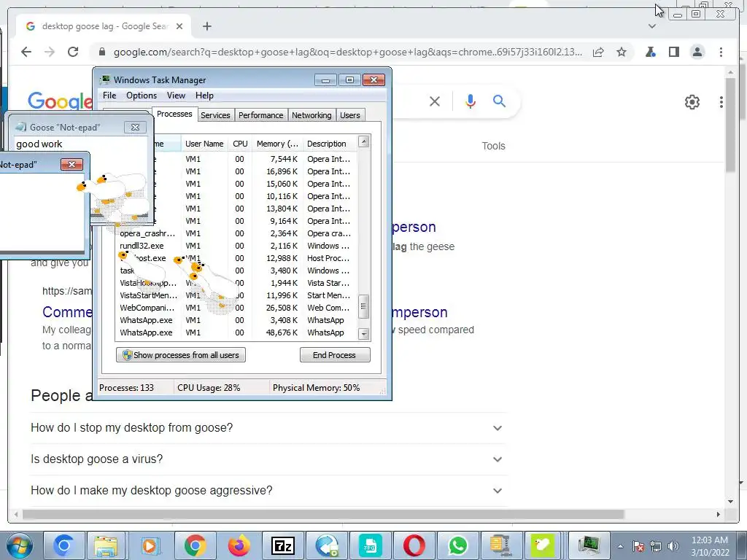Select the WebCompanion process row
The image size is (747, 560).
tap(236, 308)
